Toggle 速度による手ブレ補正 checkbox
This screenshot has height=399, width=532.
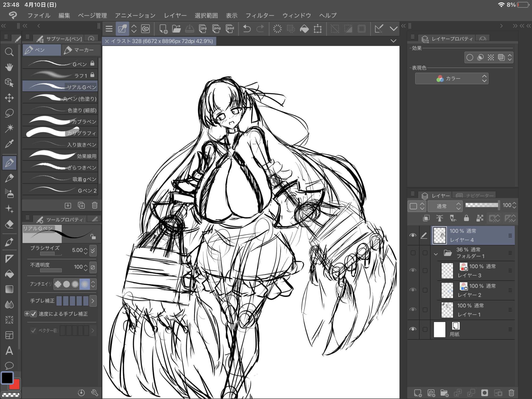pyautogui.click(x=34, y=314)
